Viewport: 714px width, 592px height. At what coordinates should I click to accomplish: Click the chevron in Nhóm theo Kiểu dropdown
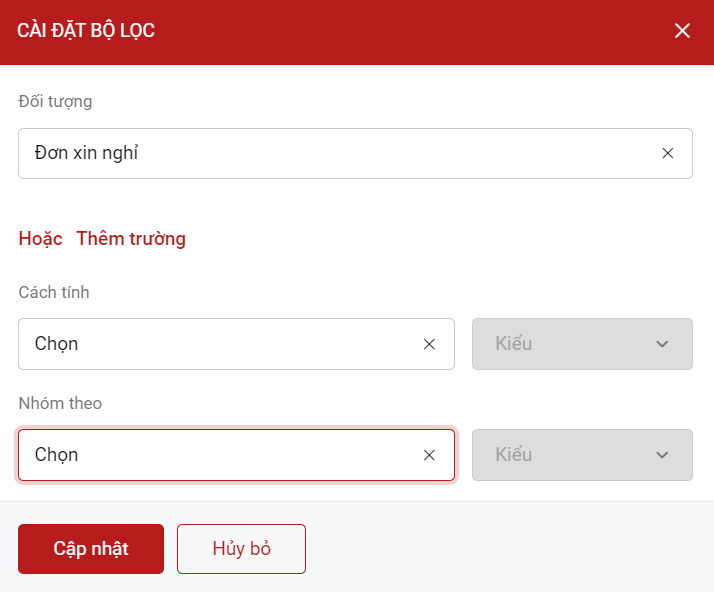[x=661, y=455]
